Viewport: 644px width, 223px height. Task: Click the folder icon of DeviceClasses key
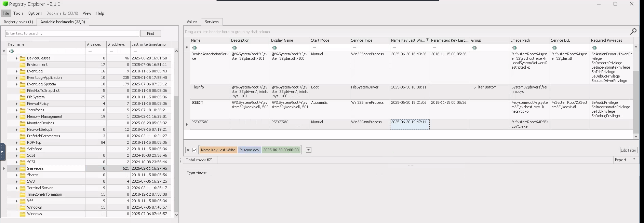[x=23, y=58]
